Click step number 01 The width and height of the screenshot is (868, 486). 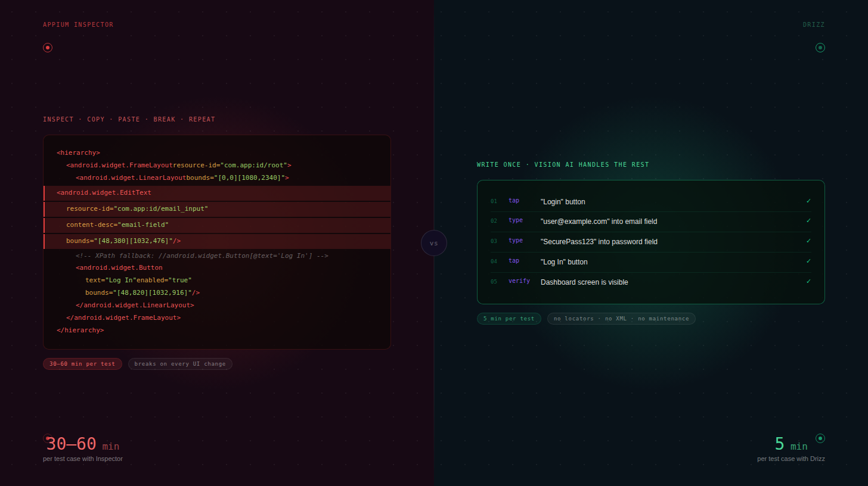click(x=494, y=201)
